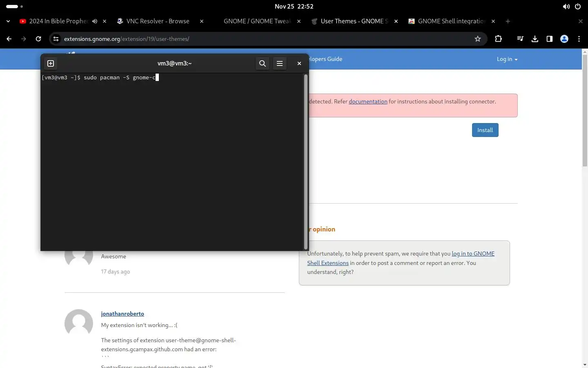The width and height of the screenshot is (588, 368).
Task: Open Activities workspace indicator
Action: pyautogui.click(x=15, y=7)
